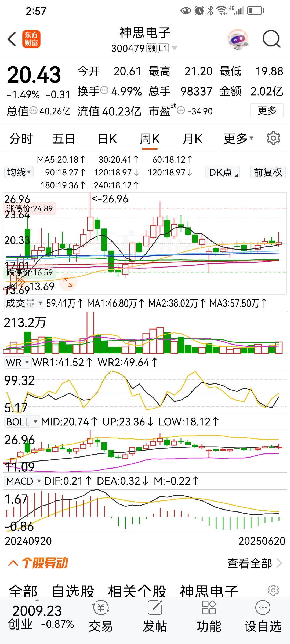This screenshot has height=644, width=290.
Task: Tap the MACD histogram panel
Action: 145,510
